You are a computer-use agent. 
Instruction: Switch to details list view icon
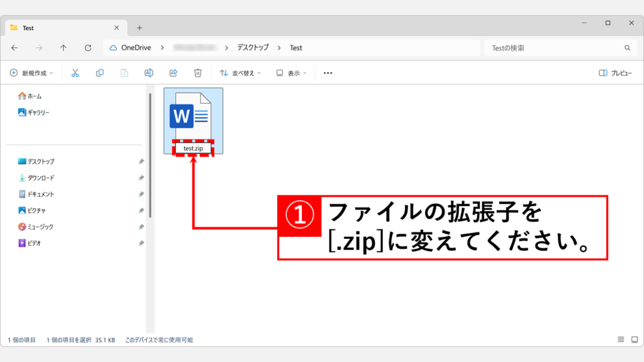(621, 339)
